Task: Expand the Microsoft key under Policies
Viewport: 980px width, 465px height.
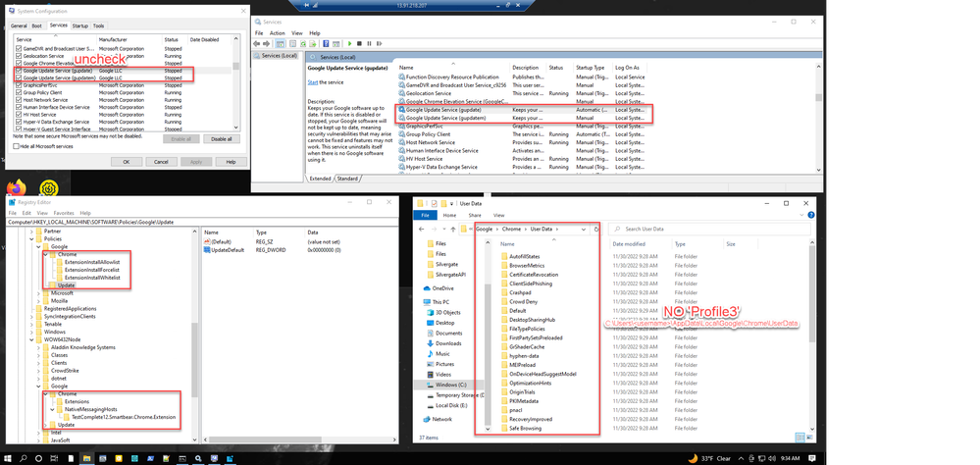Action: 38,292
